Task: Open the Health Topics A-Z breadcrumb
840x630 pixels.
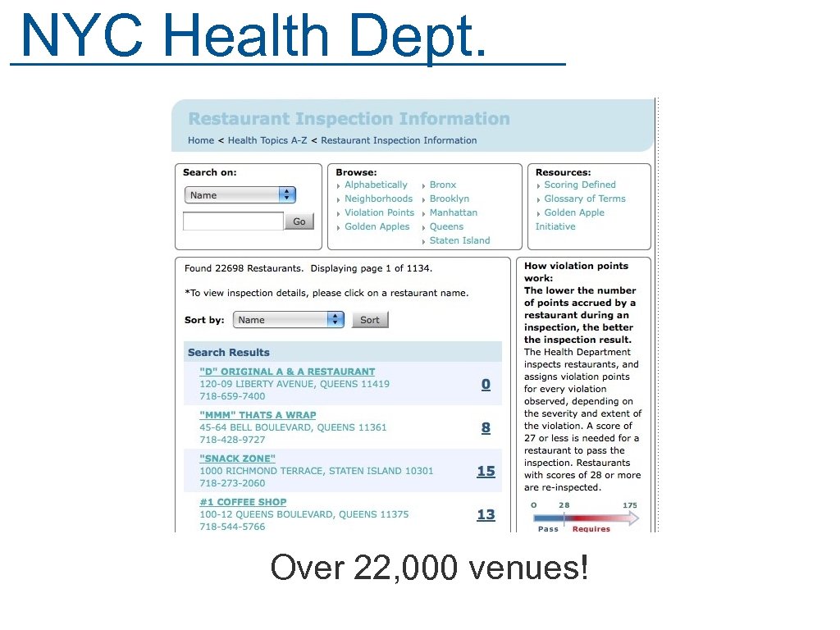Action: (267, 140)
